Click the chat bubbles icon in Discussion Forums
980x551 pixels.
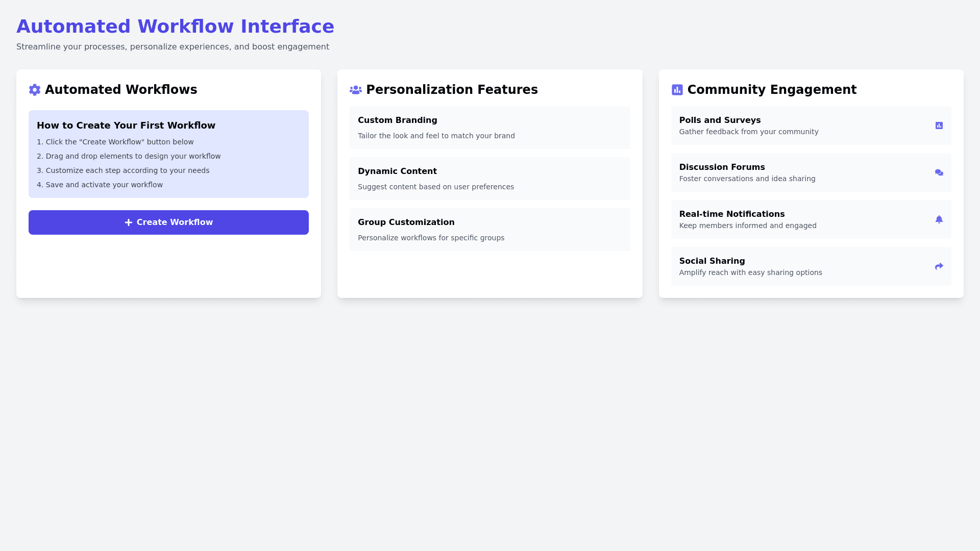point(939,172)
